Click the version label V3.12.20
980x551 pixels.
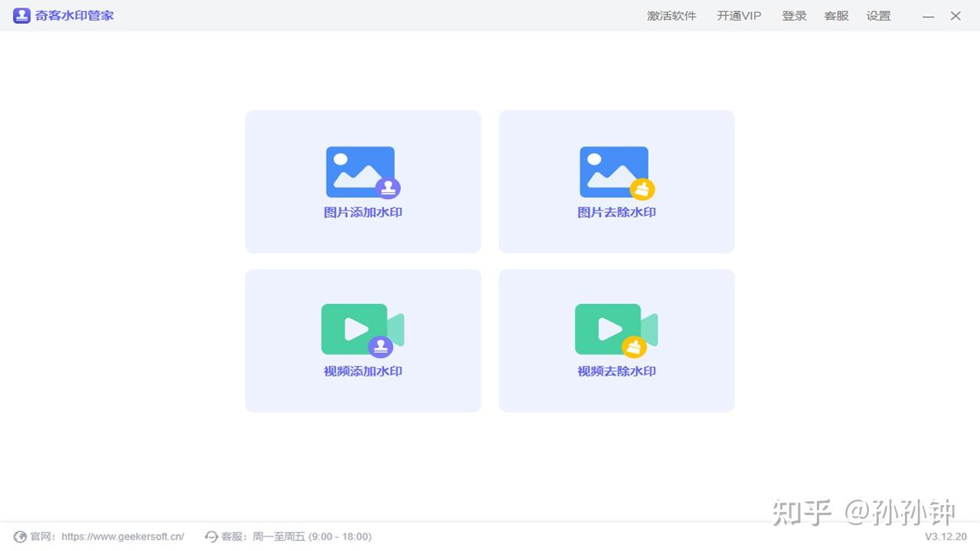[943, 536]
